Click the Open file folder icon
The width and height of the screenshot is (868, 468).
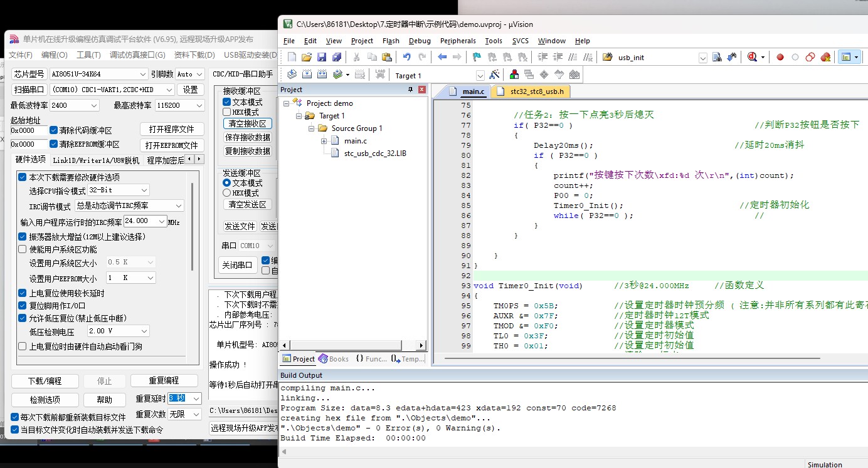point(307,57)
